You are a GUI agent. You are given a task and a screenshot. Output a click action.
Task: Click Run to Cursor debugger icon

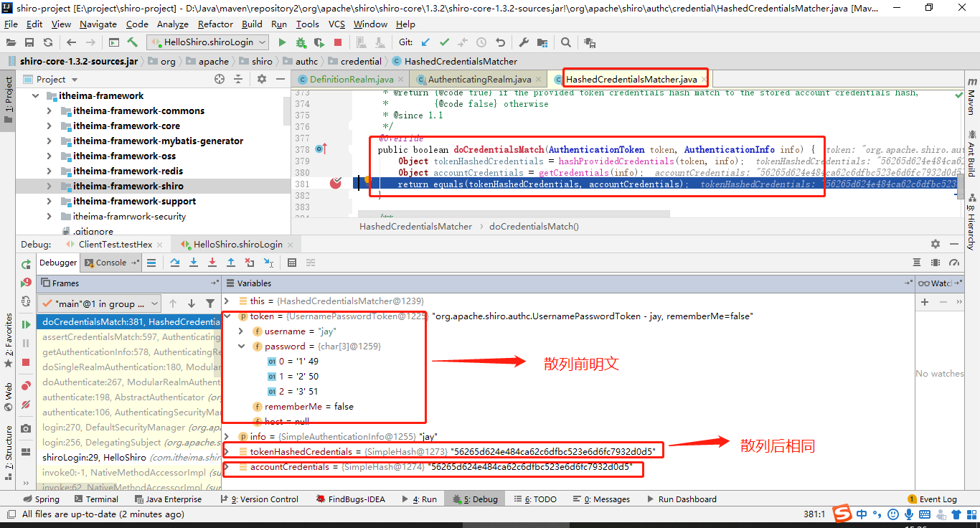point(268,263)
